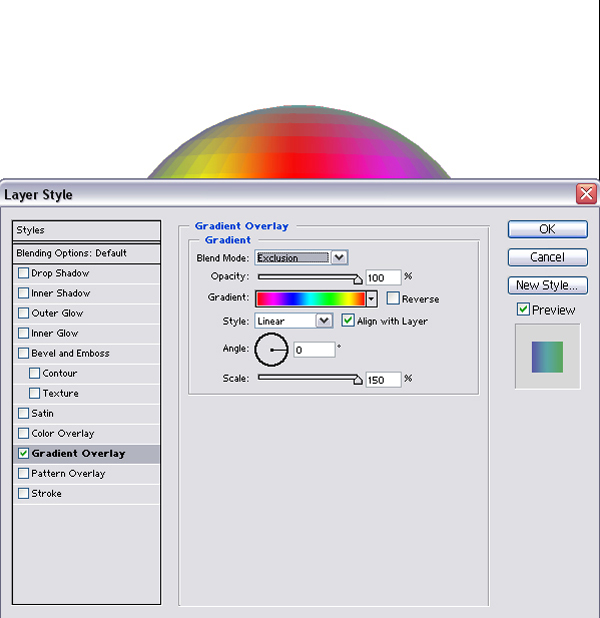Select the Satin label

pyautogui.click(x=42, y=413)
